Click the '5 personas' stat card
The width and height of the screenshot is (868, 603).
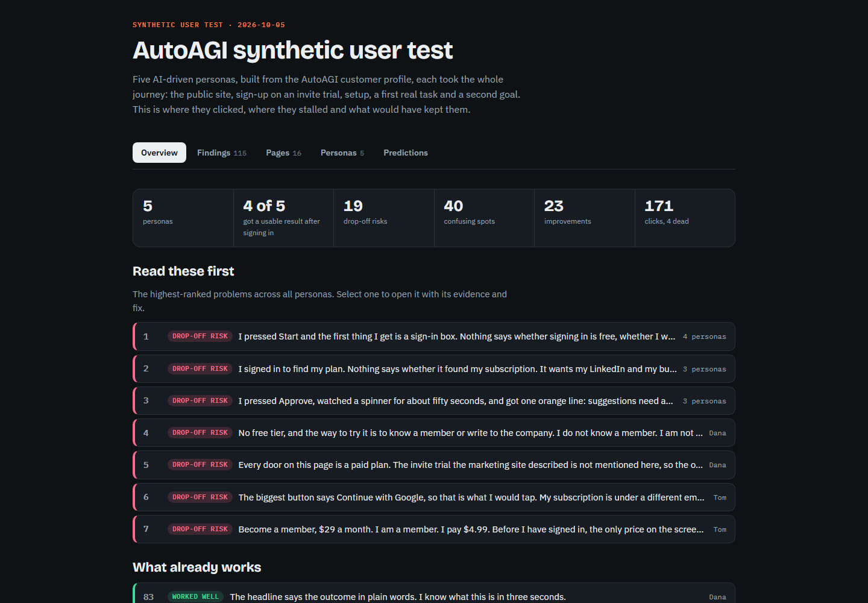[x=183, y=218]
